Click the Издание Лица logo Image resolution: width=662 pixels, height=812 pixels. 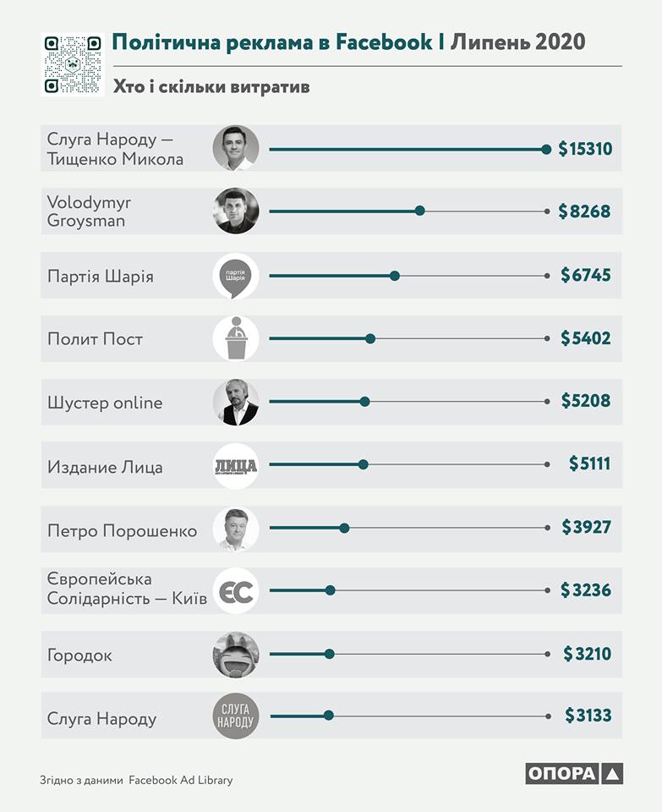coord(235,466)
